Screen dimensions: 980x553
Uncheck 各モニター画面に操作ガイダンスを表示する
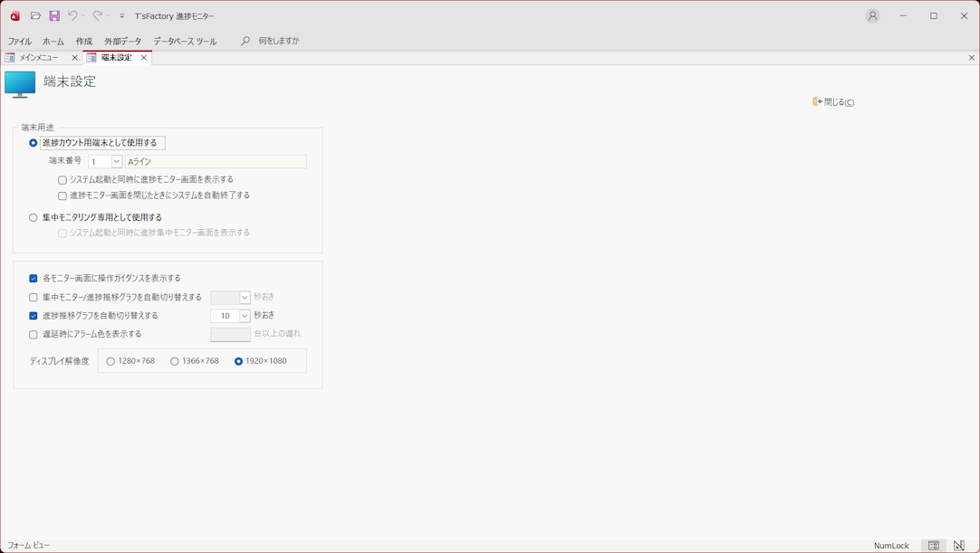coord(34,279)
